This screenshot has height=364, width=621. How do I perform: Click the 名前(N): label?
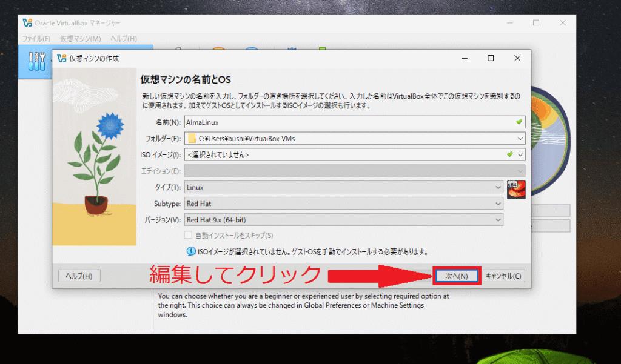point(168,122)
